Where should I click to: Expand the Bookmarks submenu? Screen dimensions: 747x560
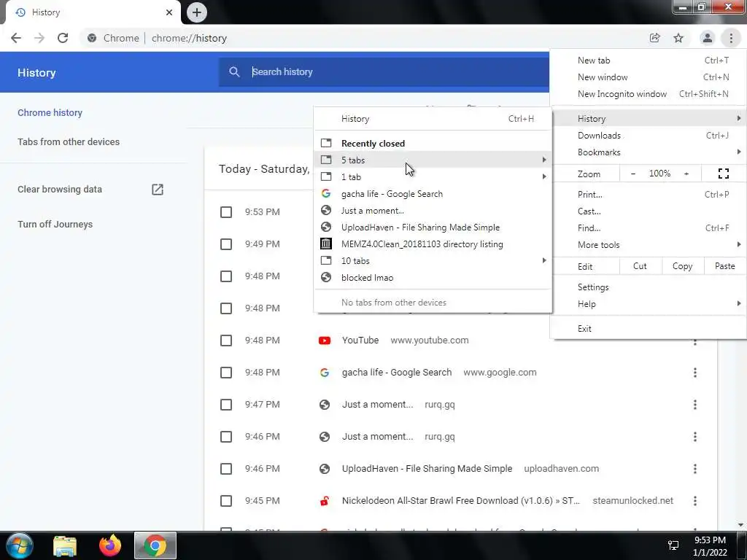tap(648, 152)
